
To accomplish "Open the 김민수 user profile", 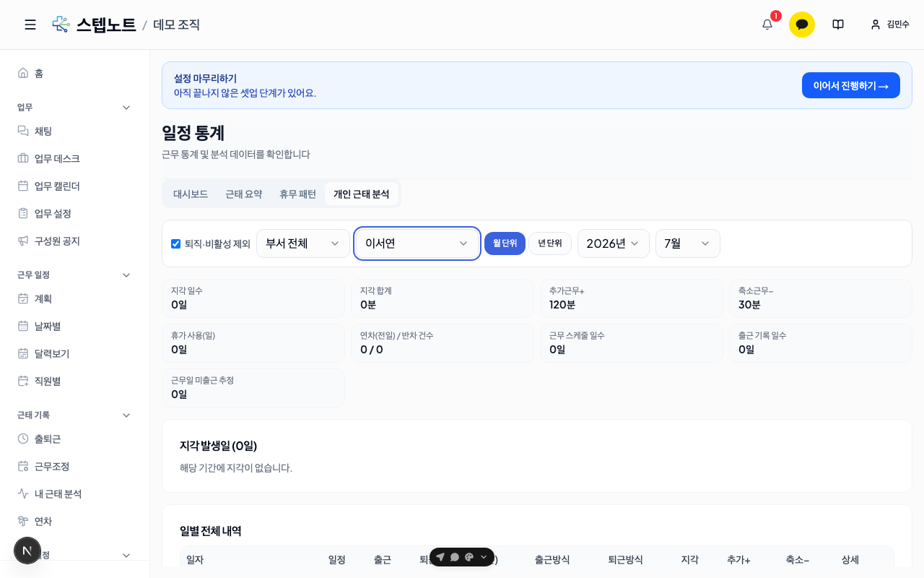I will [x=890, y=25].
